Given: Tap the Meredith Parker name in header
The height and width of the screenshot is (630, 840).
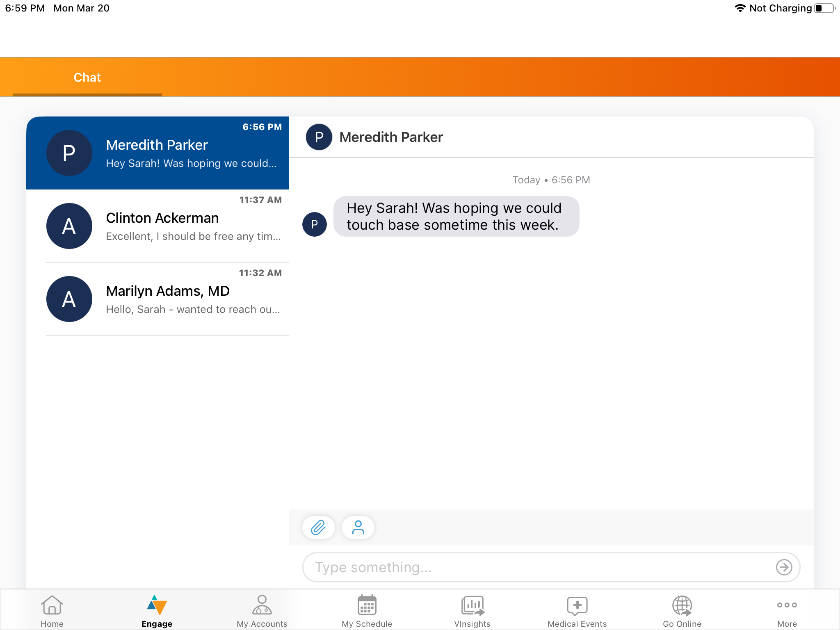Looking at the screenshot, I should point(391,137).
